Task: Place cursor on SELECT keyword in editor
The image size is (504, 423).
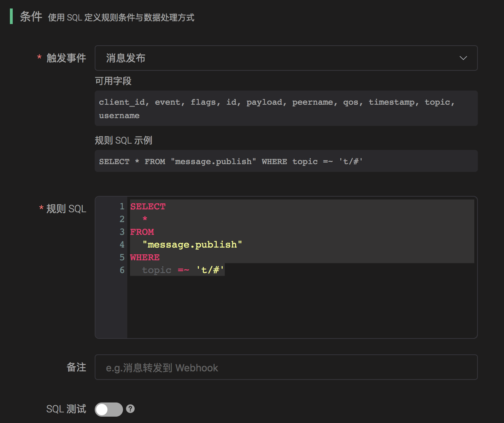Action: [x=148, y=207]
